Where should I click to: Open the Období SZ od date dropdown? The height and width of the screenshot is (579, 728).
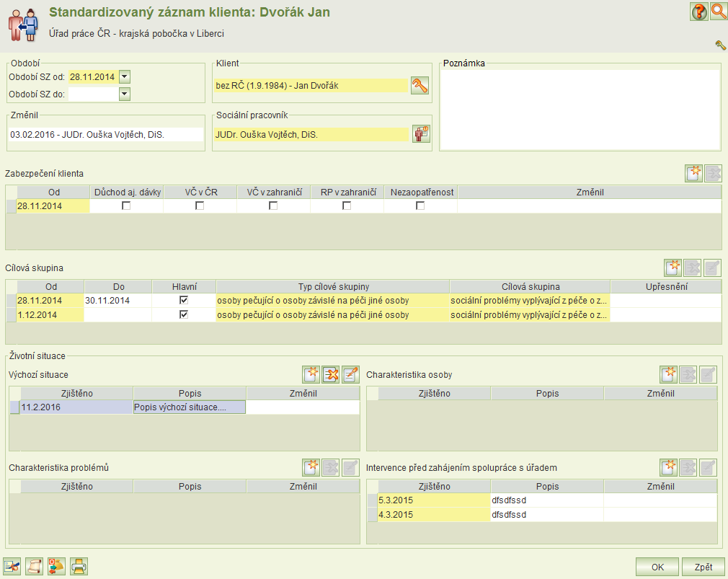click(125, 76)
